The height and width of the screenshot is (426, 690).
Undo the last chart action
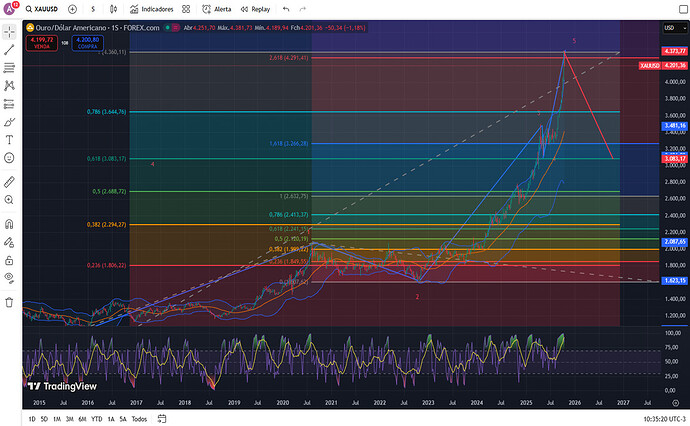click(x=286, y=9)
